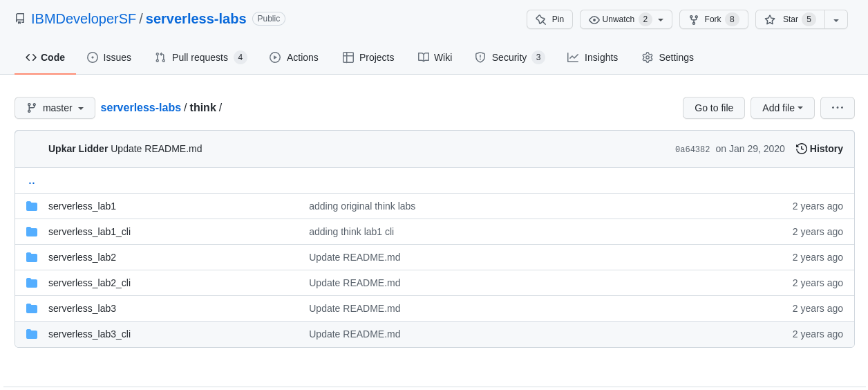Pin this repository with the Pin button
This screenshot has width=868, height=390.
point(549,19)
